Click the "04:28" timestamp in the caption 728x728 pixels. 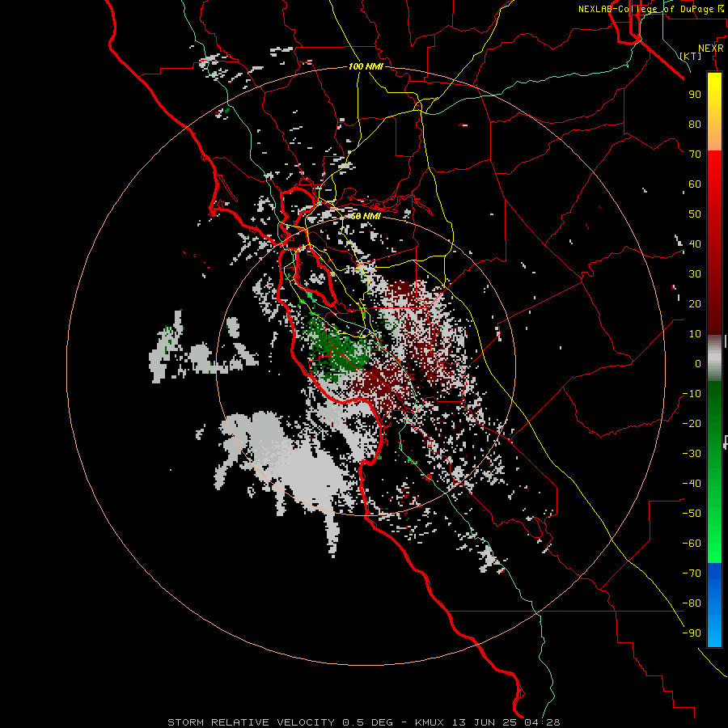click(542, 722)
